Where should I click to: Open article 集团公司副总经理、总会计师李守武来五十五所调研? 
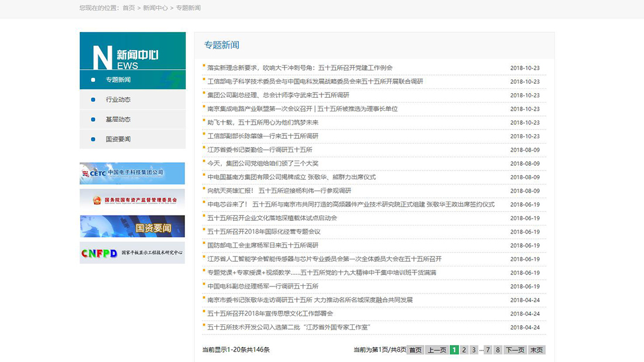pos(278,95)
